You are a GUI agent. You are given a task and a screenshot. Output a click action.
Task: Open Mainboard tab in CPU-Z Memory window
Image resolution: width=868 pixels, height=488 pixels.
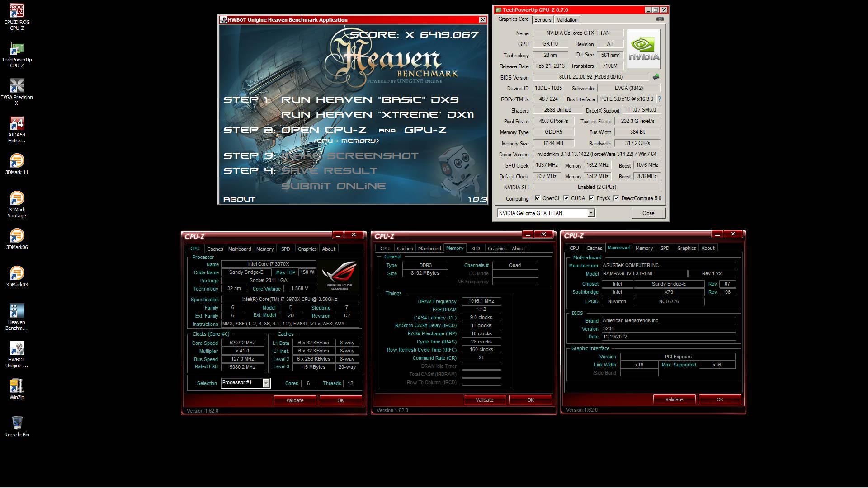429,249
